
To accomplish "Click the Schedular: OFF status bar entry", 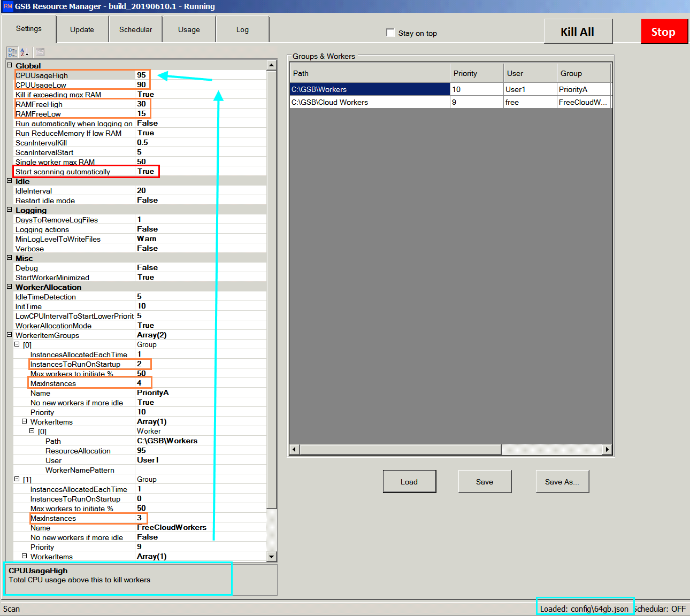I will pyautogui.click(x=660, y=609).
